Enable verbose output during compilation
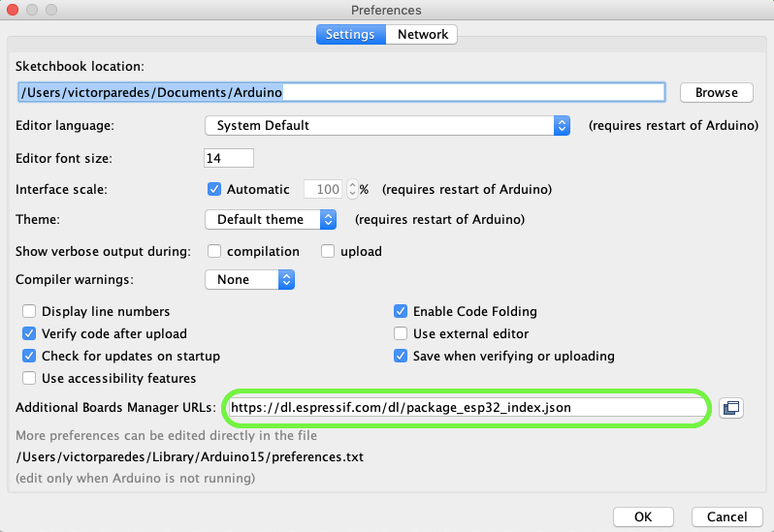Image resolution: width=774 pixels, height=532 pixels. (x=215, y=251)
